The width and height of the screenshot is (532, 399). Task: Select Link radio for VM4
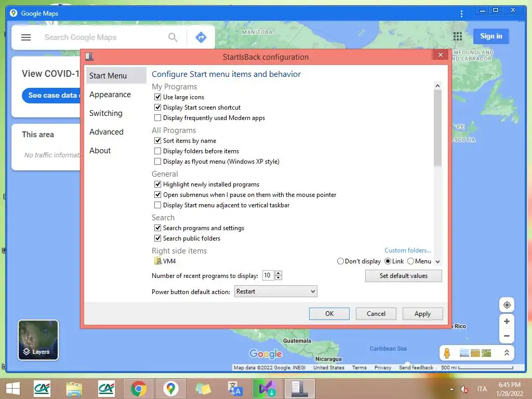coord(388,261)
